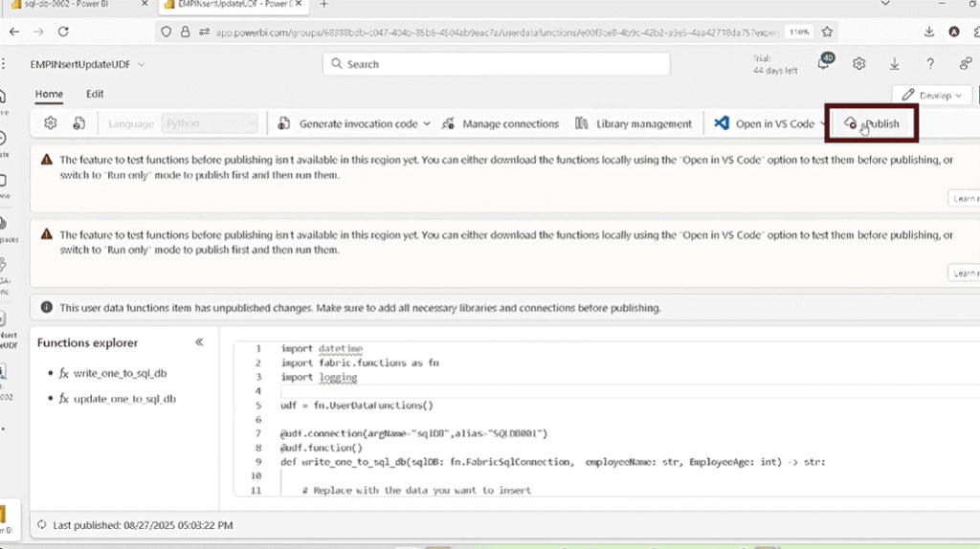Click the Publish button in the toolbar
This screenshot has height=549, width=980.
[x=871, y=123]
